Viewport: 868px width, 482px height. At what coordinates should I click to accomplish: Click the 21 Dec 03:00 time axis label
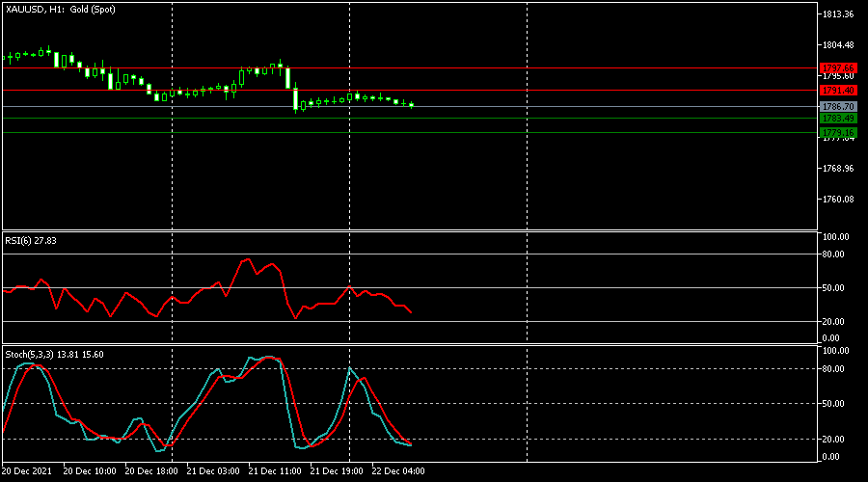(x=213, y=471)
